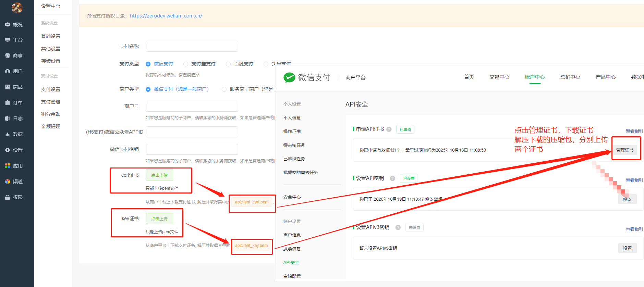Open 支付管理 in settings menu
This screenshot has width=644, height=287.
(51, 102)
